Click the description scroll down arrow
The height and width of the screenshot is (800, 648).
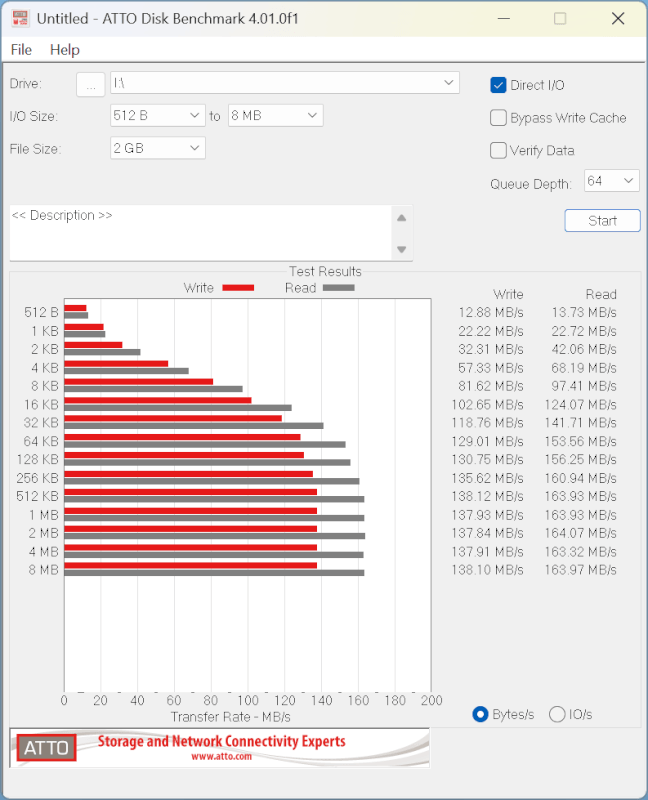point(402,249)
